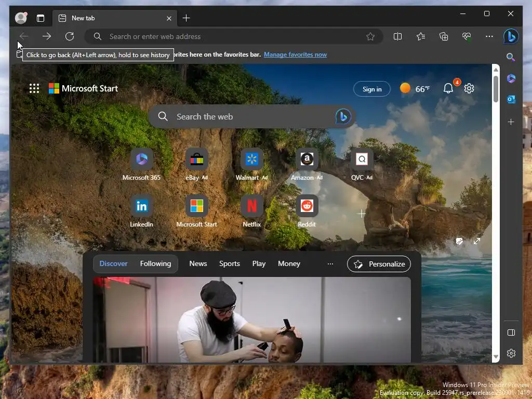Open the 66°F weather widget
532x399 pixels.
tap(415, 89)
